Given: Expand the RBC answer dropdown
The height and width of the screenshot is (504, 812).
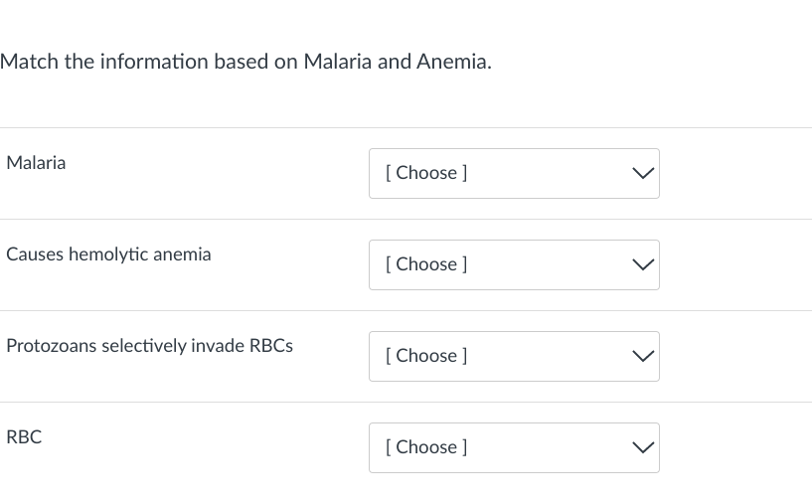Looking at the screenshot, I should 513,447.
